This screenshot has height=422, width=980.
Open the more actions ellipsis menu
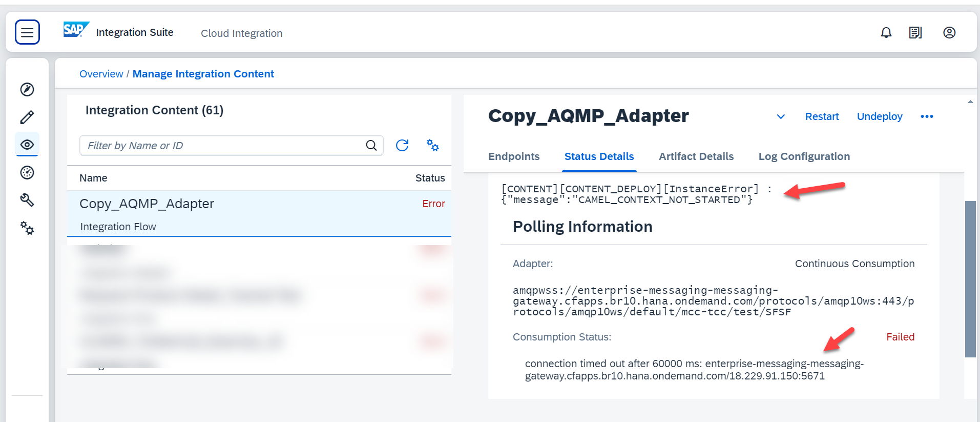[x=927, y=116]
